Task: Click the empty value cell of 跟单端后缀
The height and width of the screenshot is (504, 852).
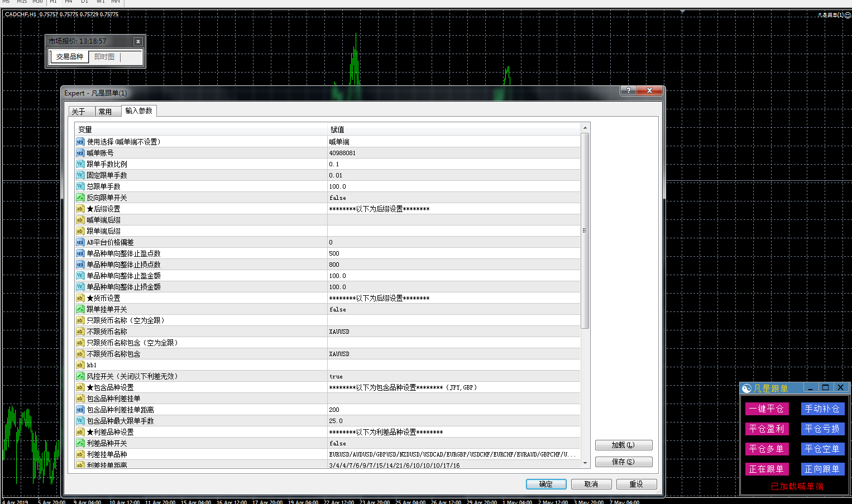Action: pos(453,231)
